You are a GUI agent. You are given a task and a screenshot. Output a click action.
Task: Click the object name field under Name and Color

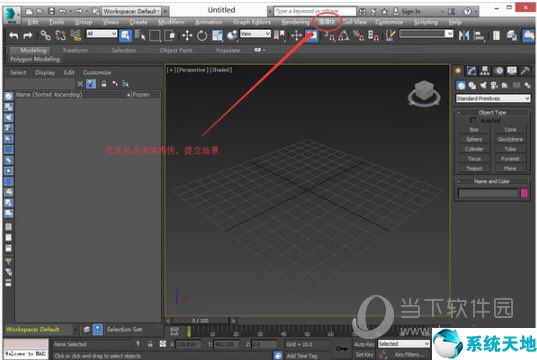tap(488, 193)
